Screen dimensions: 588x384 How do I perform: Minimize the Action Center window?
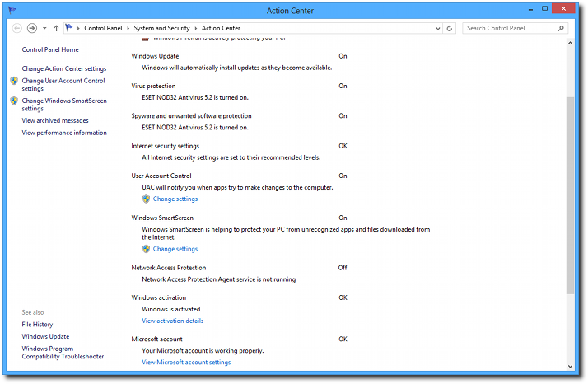coord(530,9)
